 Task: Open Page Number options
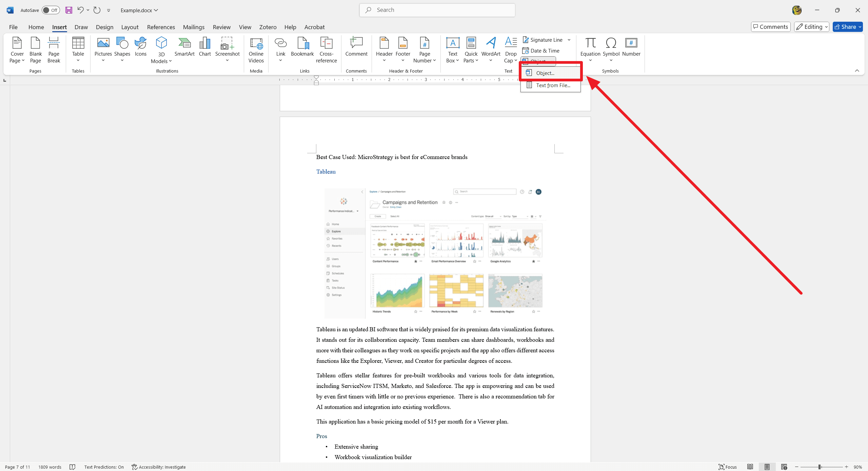[x=425, y=50]
